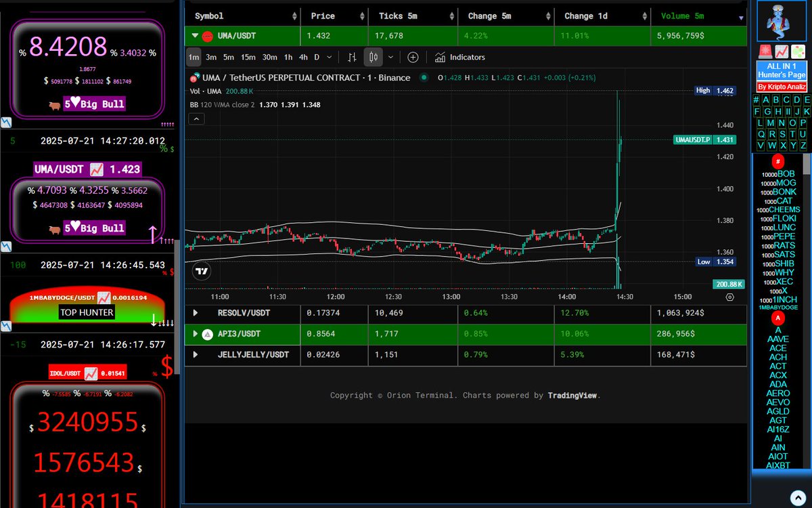Click the blue genie avatar image
Screen dimensions: 812x508
782,22
